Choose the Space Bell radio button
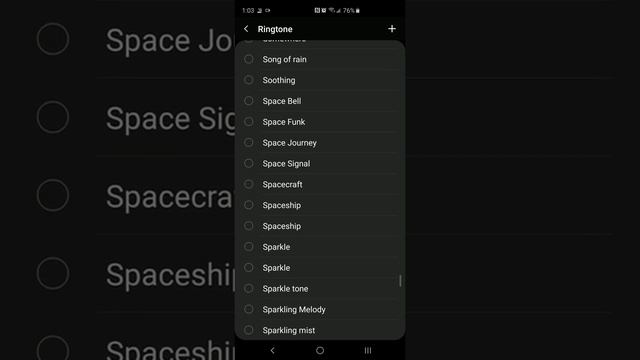The height and width of the screenshot is (360, 640). (x=249, y=101)
